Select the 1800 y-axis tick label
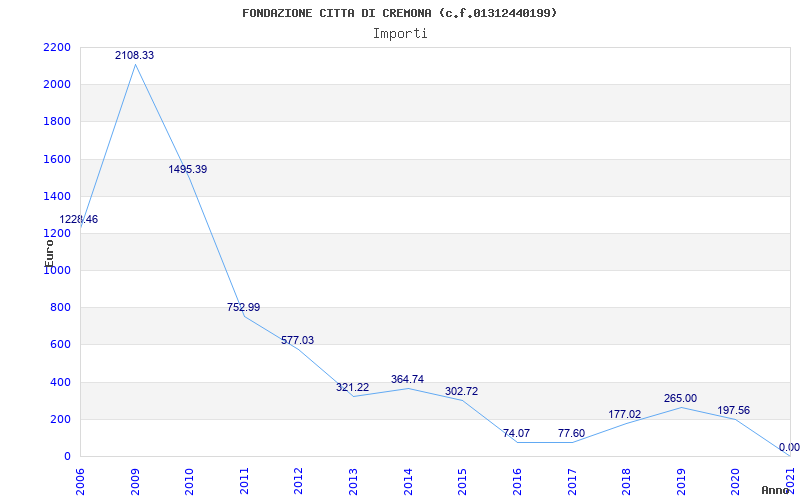 click(x=57, y=122)
